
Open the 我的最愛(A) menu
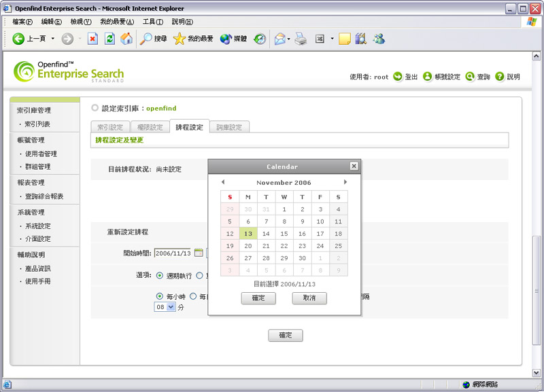(x=117, y=22)
